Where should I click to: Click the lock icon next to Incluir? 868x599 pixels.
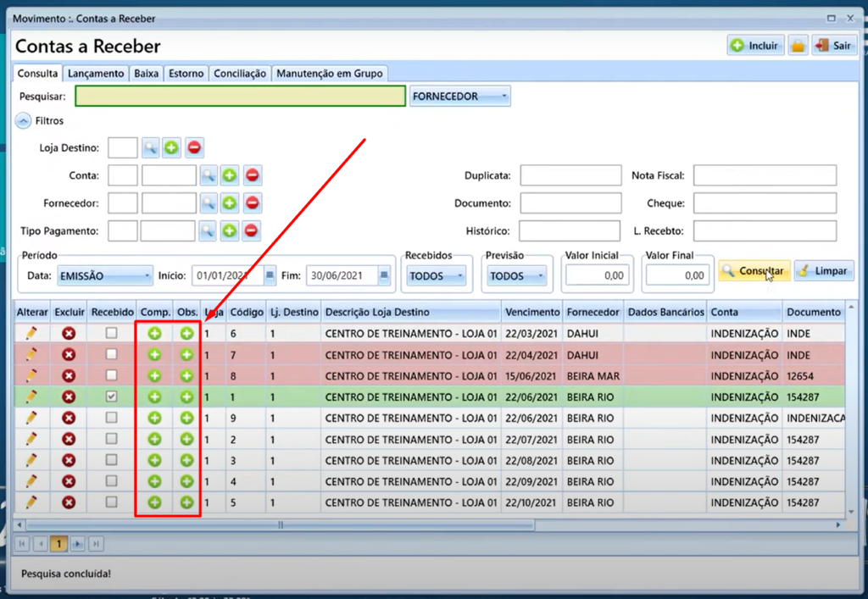tap(798, 46)
